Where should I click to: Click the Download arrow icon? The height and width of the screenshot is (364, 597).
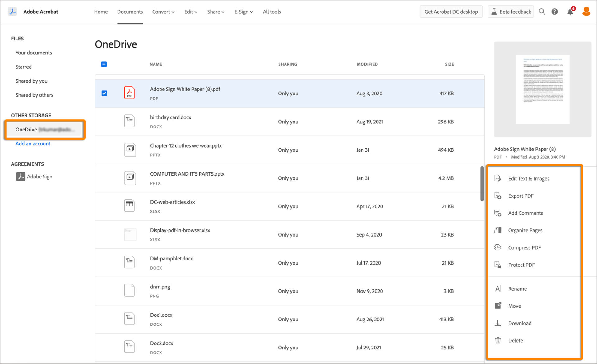[x=498, y=323]
